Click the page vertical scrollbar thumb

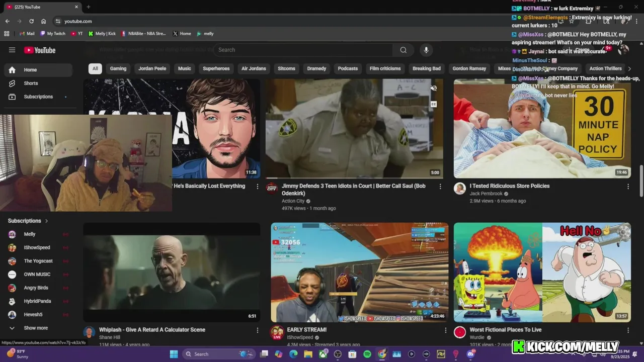click(x=641, y=181)
